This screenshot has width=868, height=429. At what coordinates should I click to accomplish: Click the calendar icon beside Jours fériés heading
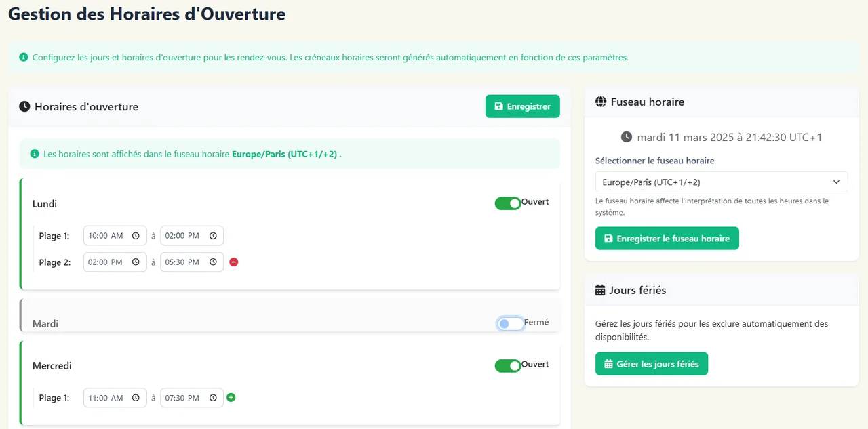click(x=600, y=290)
